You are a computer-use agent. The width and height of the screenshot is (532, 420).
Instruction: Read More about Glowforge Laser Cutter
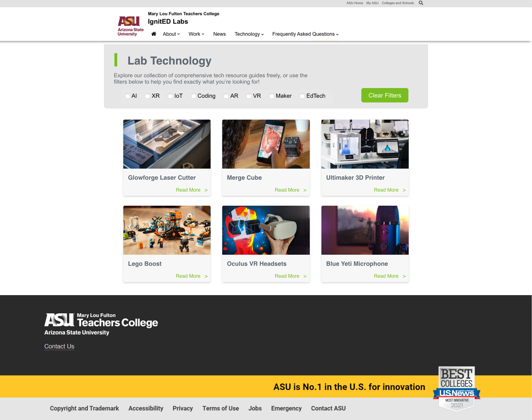[x=191, y=190]
